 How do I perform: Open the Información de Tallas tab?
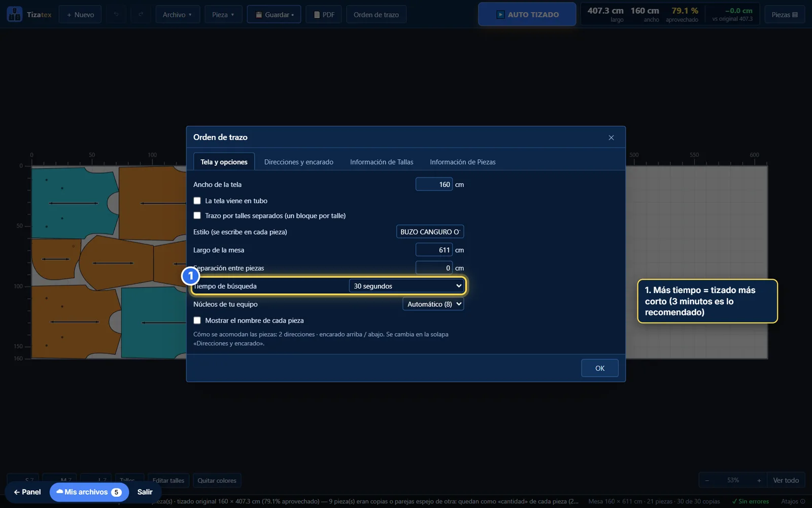tap(382, 162)
